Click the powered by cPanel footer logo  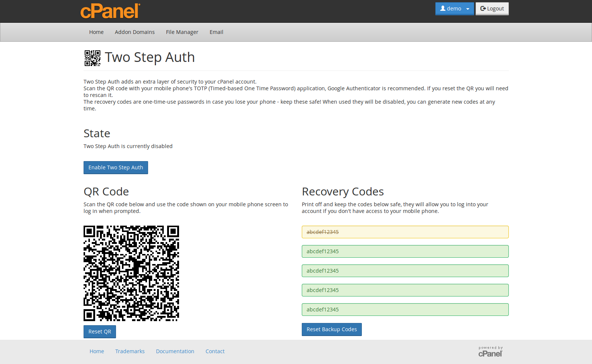[491, 352]
